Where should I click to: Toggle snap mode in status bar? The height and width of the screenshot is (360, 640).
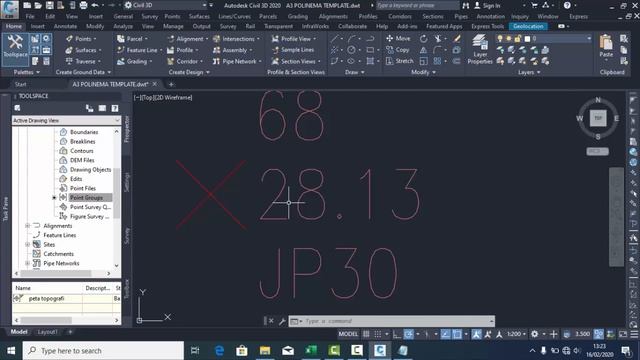point(378,334)
